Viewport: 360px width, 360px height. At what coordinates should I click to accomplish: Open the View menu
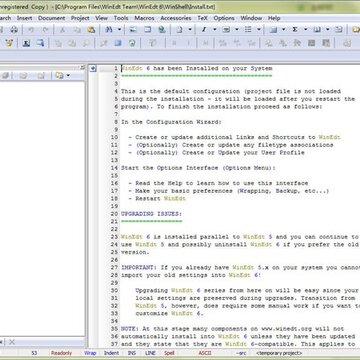101,18
